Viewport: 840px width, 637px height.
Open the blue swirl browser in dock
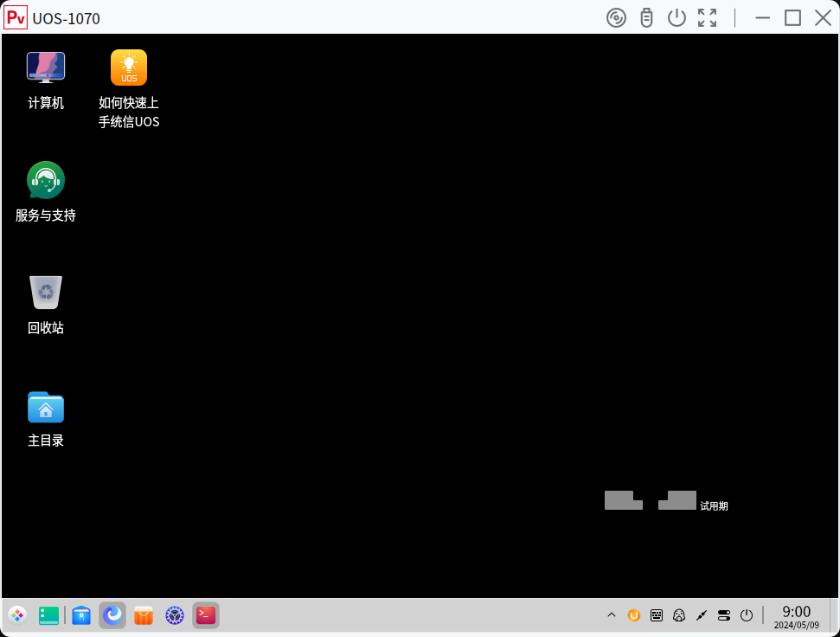[x=112, y=615]
